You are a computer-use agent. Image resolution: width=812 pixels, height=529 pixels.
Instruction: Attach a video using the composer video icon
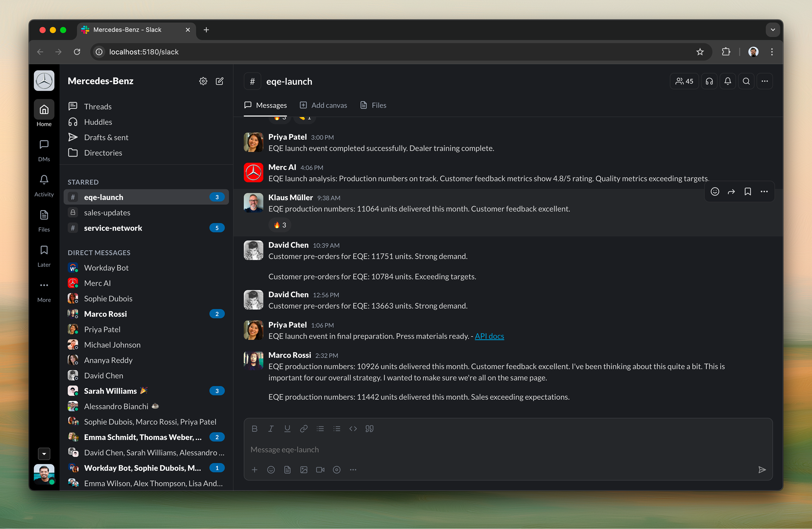pyautogui.click(x=320, y=470)
